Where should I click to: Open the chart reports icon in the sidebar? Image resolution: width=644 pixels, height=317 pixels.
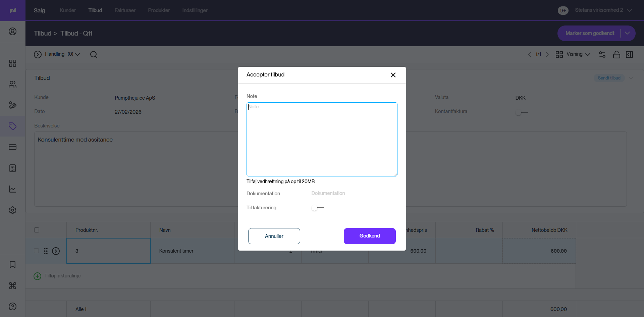coord(12,189)
